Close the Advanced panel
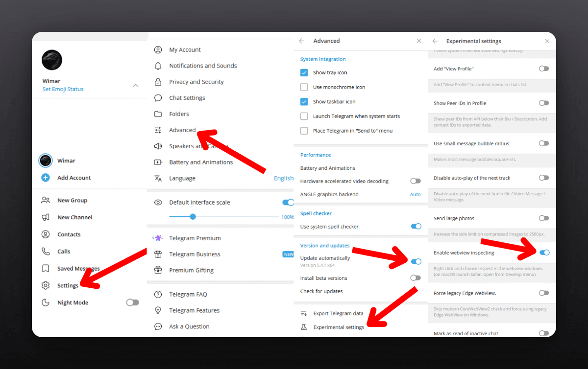The width and height of the screenshot is (588, 369). point(419,41)
